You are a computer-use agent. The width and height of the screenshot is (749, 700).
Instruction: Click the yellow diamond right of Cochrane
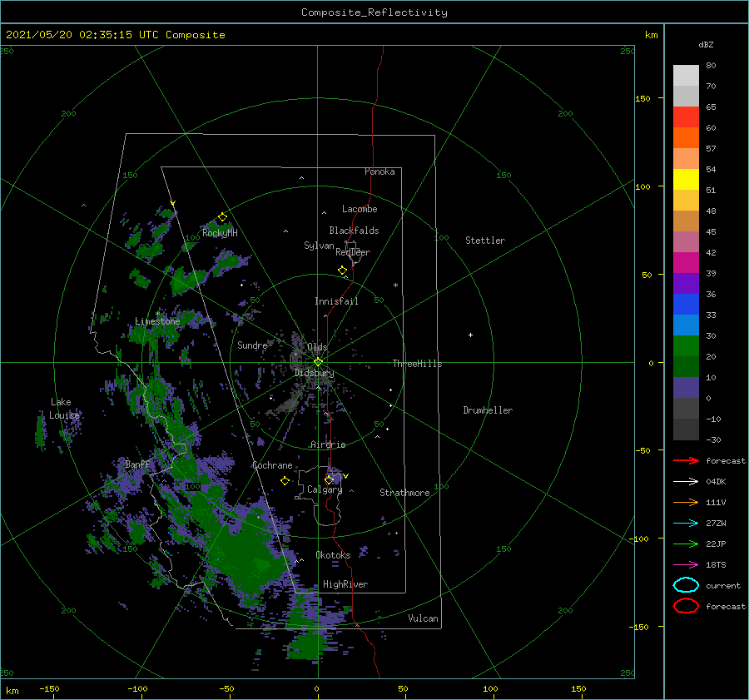pyautogui.click(x=285, y=481)
